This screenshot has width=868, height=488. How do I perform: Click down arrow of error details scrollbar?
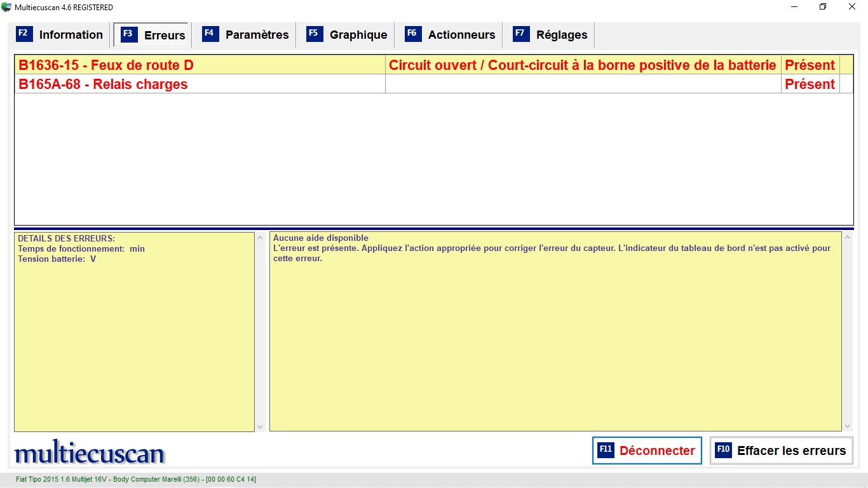point(260,426)
